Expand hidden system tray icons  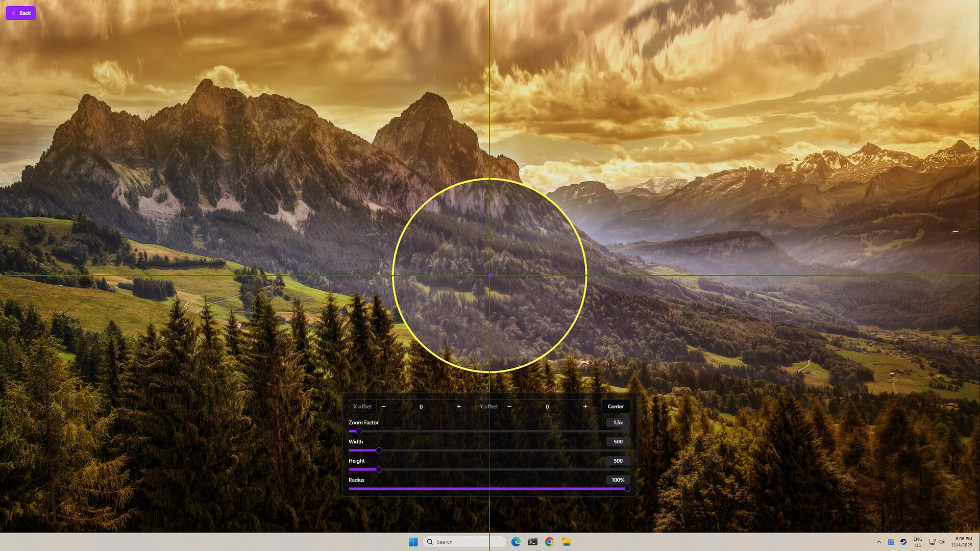pos(879,542)
